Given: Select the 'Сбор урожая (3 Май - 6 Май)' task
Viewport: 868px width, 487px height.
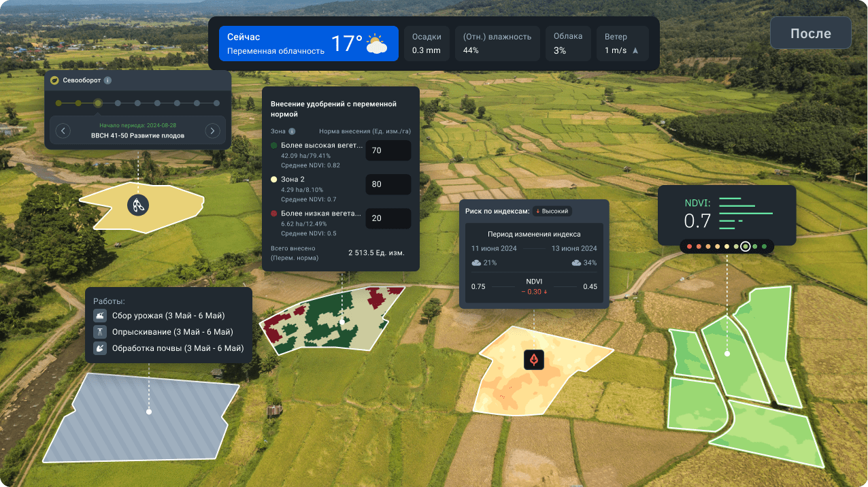Looking at the screenshot, I should click(x=167, y=316).
